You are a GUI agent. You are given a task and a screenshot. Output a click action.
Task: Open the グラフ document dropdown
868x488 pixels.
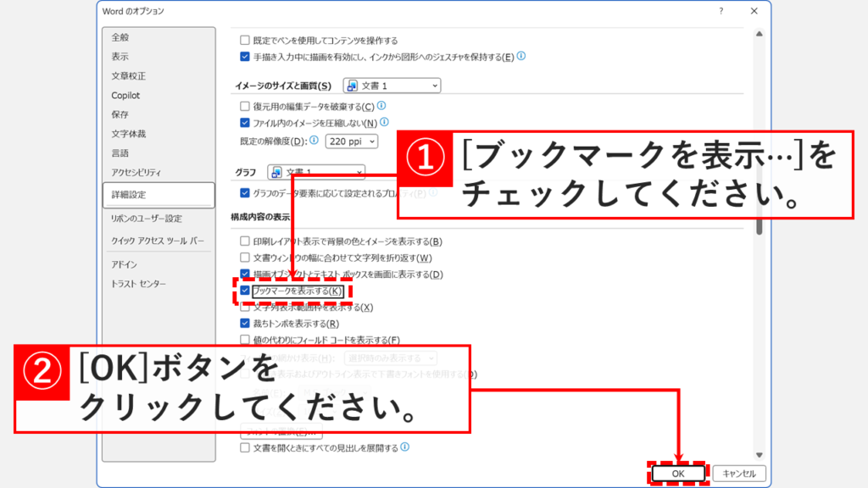(x=316, y=172)
